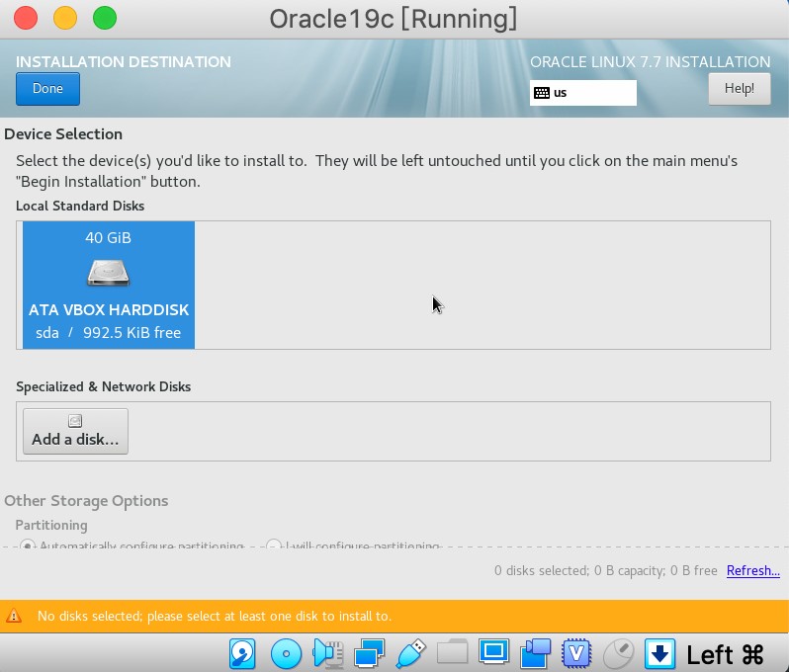Click the sda / 992.5 KiB free text
The image size is (789, 672).
pos(108,332)
